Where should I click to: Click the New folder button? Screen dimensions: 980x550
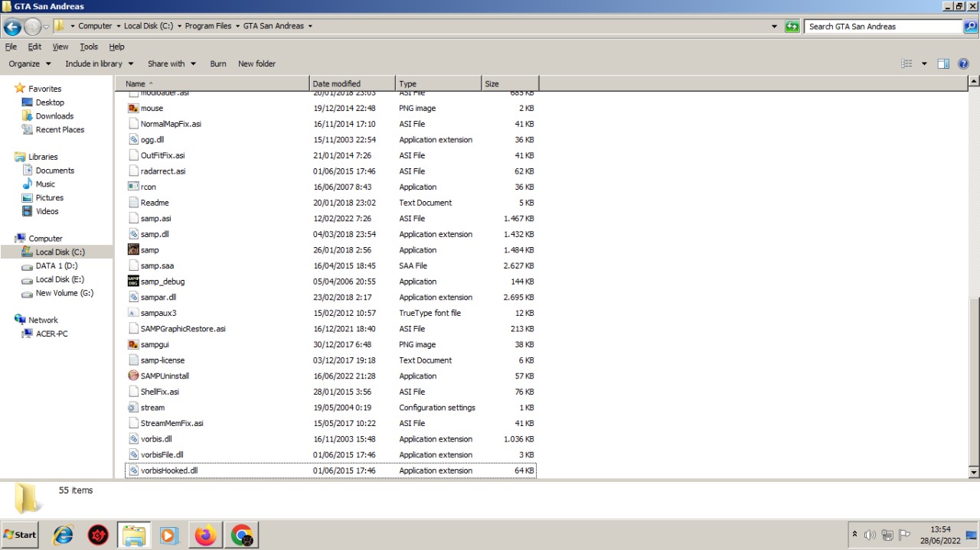[x=256, y=64]
